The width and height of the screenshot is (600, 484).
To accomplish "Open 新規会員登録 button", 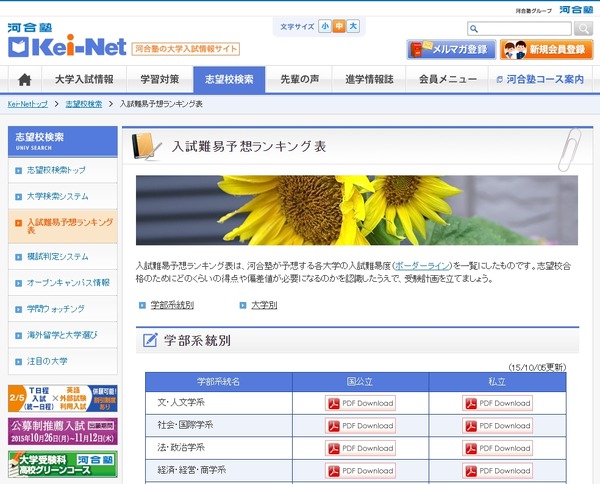I will pyautogui.click(x=546, y=49).
